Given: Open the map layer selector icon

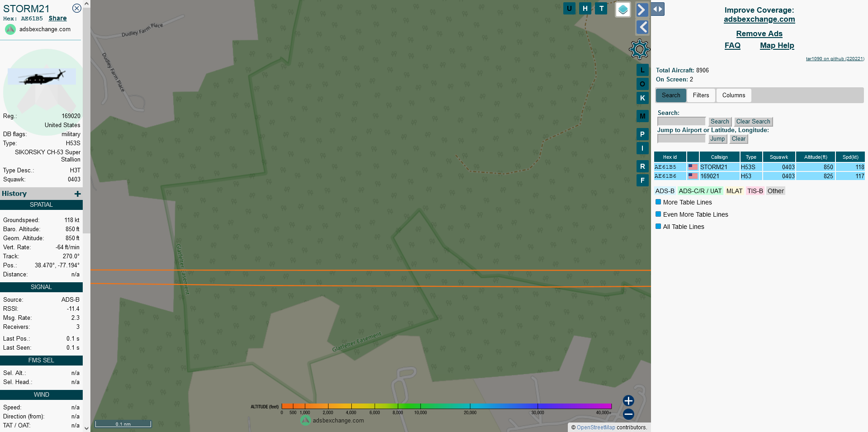Looking at the screenshot, I should pyautogui.click(x=623, y=9).
